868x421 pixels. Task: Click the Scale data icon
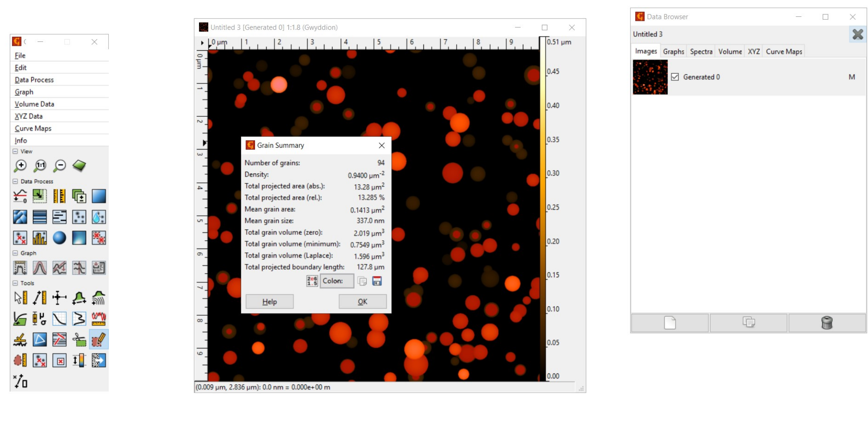click(x=40, y=196)
